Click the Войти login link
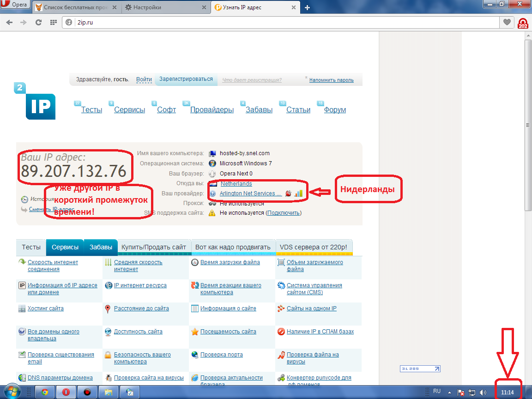 (144, 79)
